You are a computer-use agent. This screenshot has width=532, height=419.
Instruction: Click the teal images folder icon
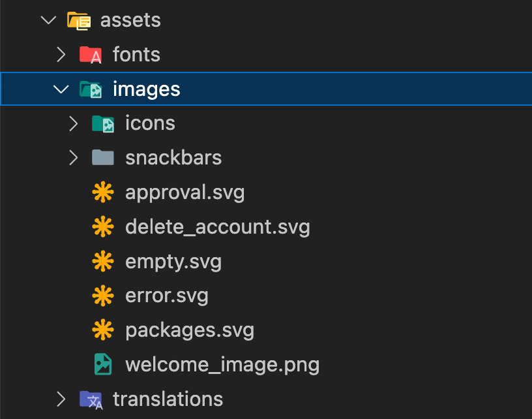91,89
